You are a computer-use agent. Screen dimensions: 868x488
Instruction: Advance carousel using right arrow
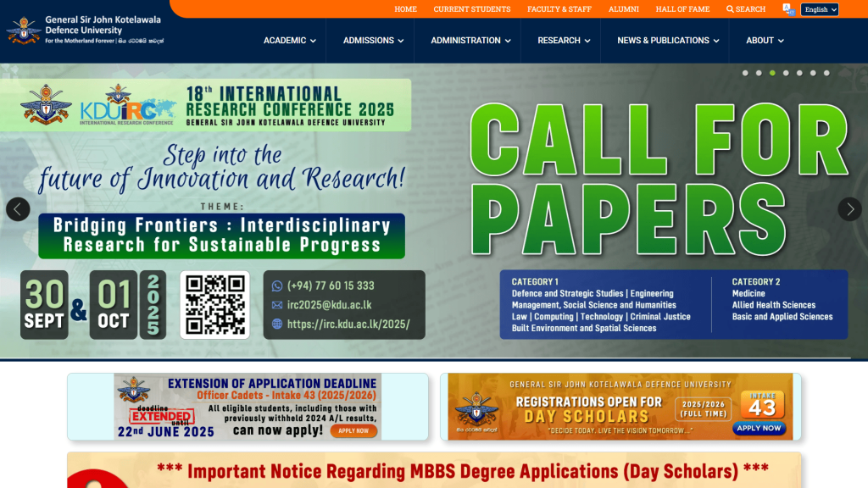click(849, 209)
